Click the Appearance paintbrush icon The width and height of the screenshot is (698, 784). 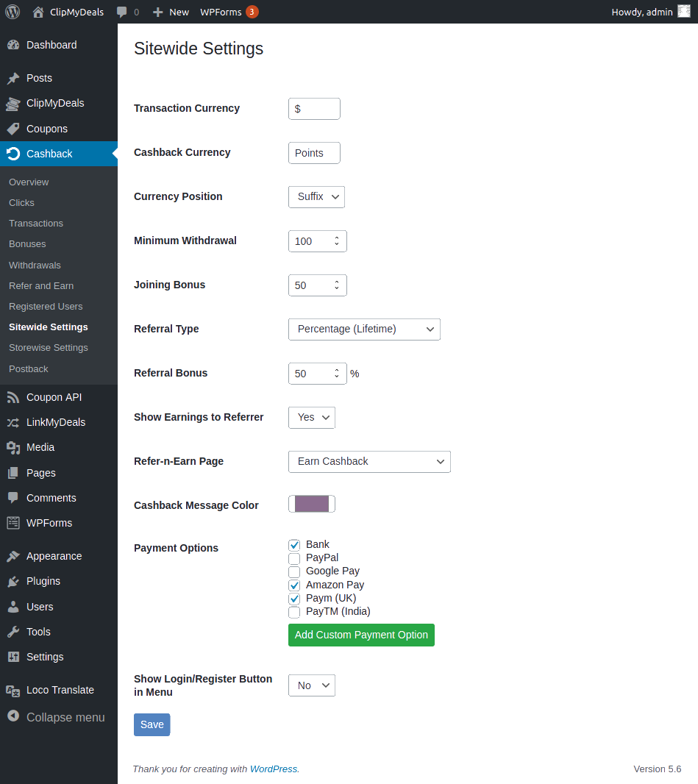pyautogui.click(x=13, y=556)
